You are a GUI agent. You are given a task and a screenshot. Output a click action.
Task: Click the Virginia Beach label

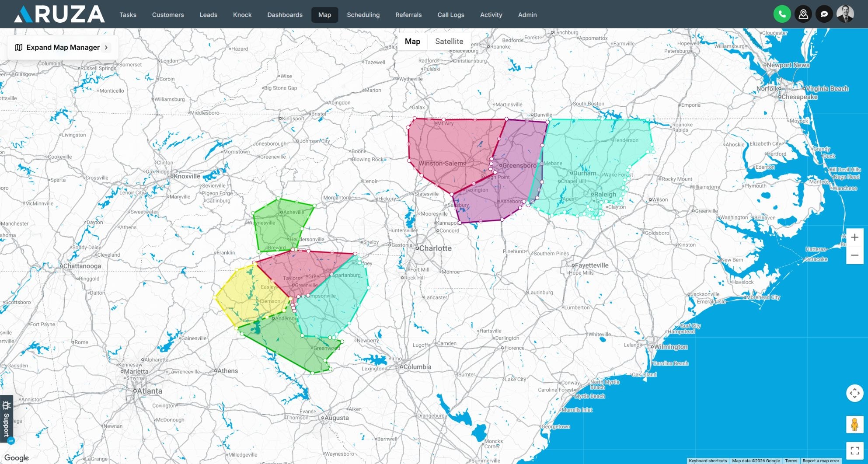[x=827, y=88]
